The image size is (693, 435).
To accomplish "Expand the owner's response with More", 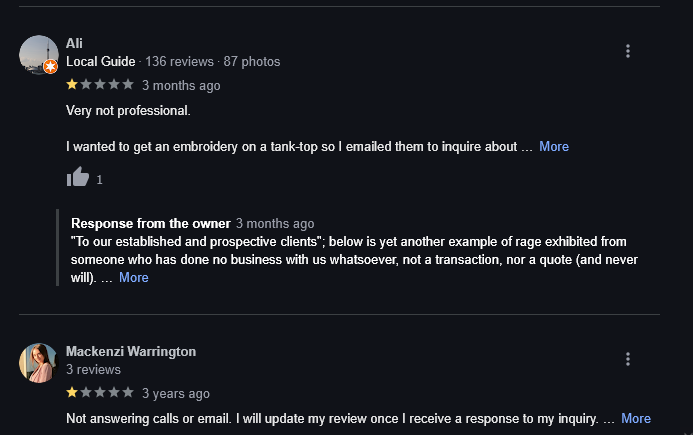I will coord(134,277).
